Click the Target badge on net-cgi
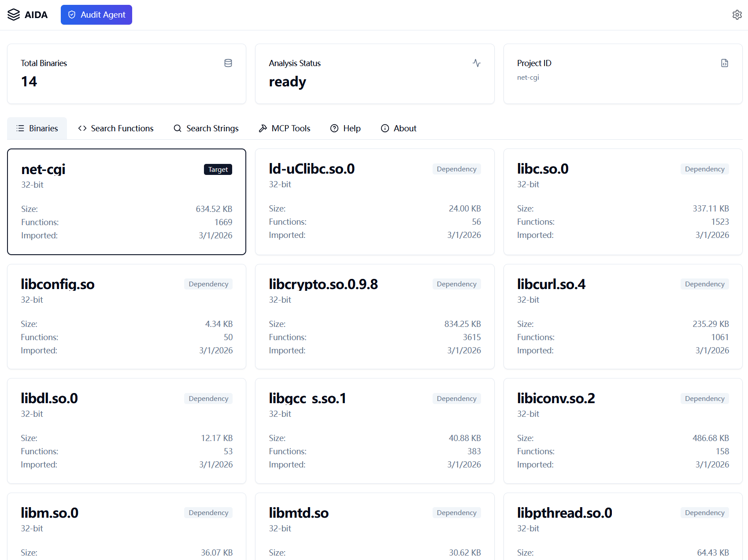This screenshot has width=748, height=560. pyautogui.click(x=218, y=169)
